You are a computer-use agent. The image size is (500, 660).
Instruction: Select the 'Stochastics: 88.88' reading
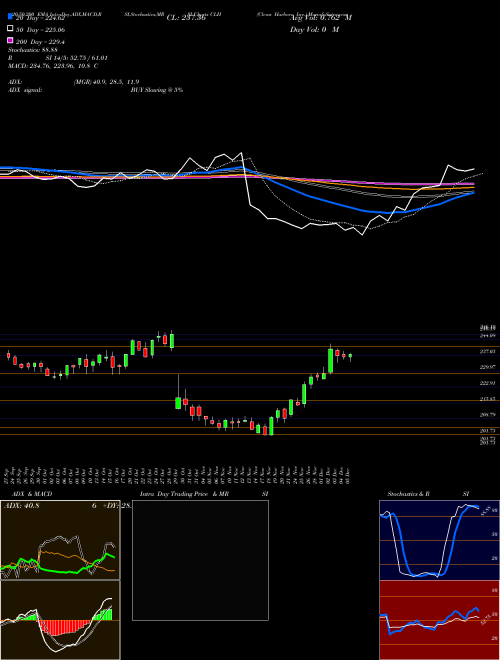click(x=33, y=50)
